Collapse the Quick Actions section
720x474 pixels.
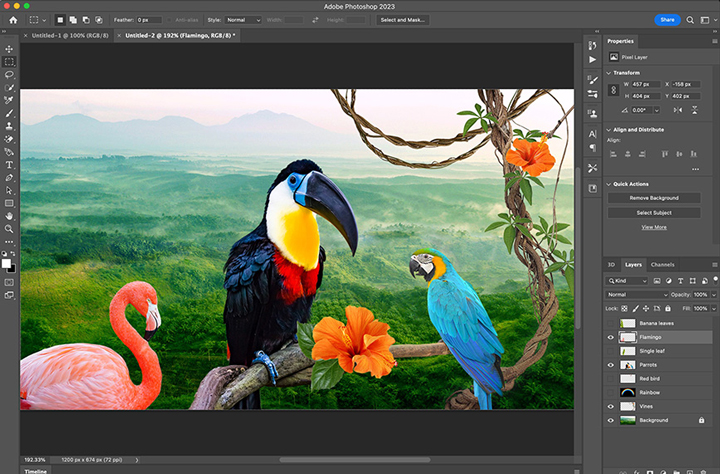click(610, 184)
